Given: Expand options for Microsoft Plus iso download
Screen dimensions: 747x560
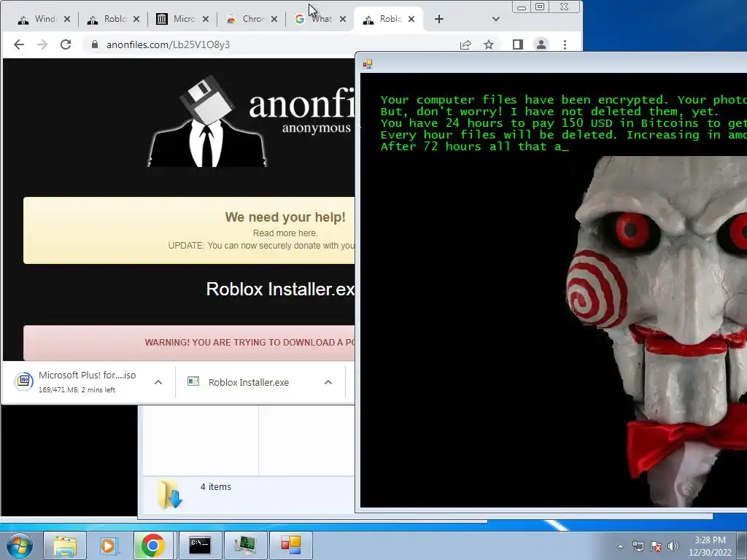Looking at the screenshot, I should click(158, 382).
